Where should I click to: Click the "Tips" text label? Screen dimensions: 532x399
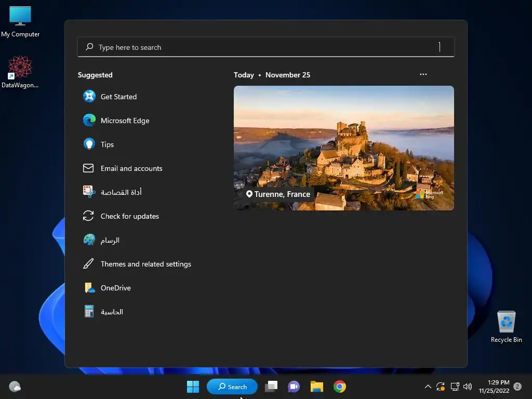point(107,144)
